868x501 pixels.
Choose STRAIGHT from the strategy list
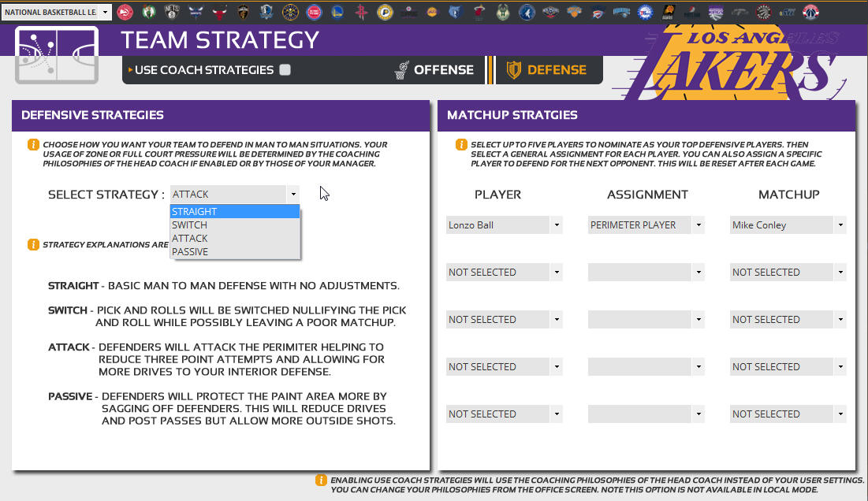click(x=235, y=211)
